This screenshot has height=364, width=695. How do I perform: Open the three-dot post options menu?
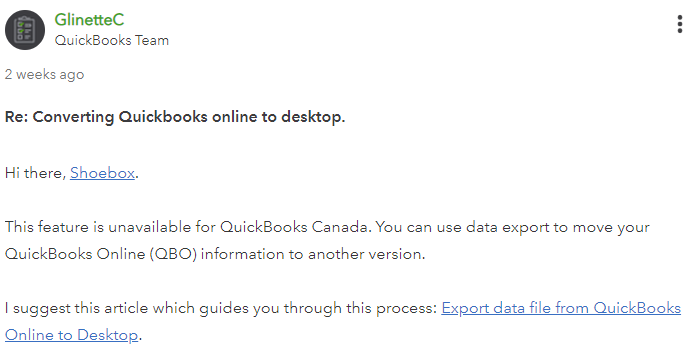[679, 24]
